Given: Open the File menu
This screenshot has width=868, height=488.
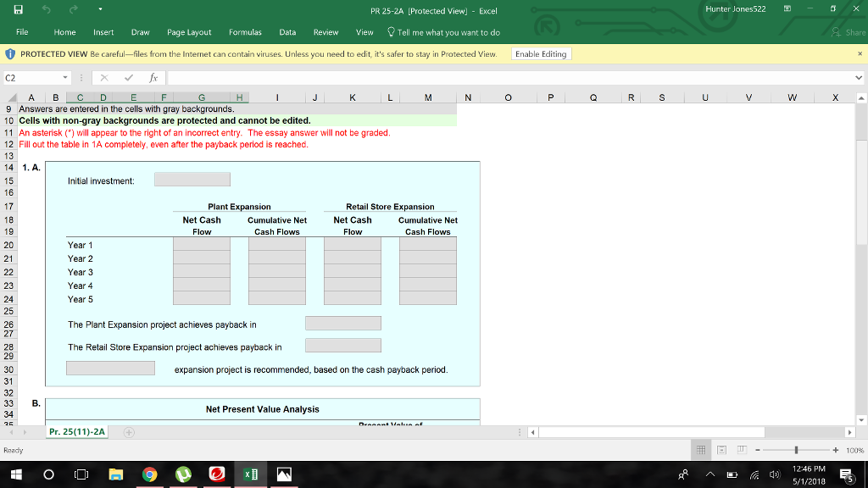Looking at the screenshot, I should (22, 32).
